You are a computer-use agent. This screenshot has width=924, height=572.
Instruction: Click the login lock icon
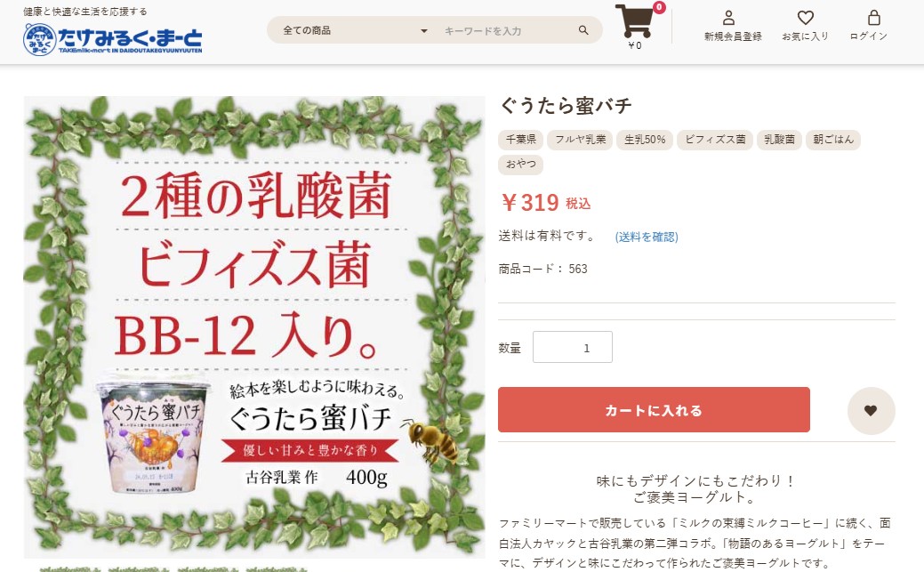point(874,17)
